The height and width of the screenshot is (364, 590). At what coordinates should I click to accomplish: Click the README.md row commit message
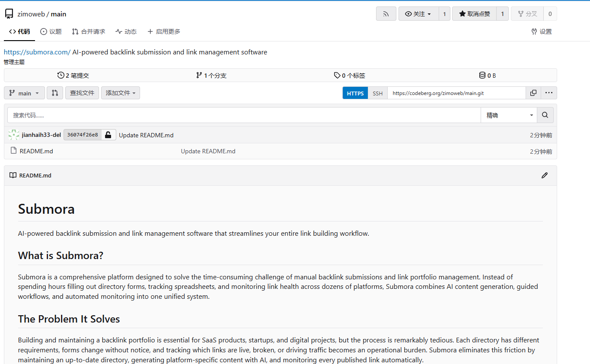pos(208,151)
